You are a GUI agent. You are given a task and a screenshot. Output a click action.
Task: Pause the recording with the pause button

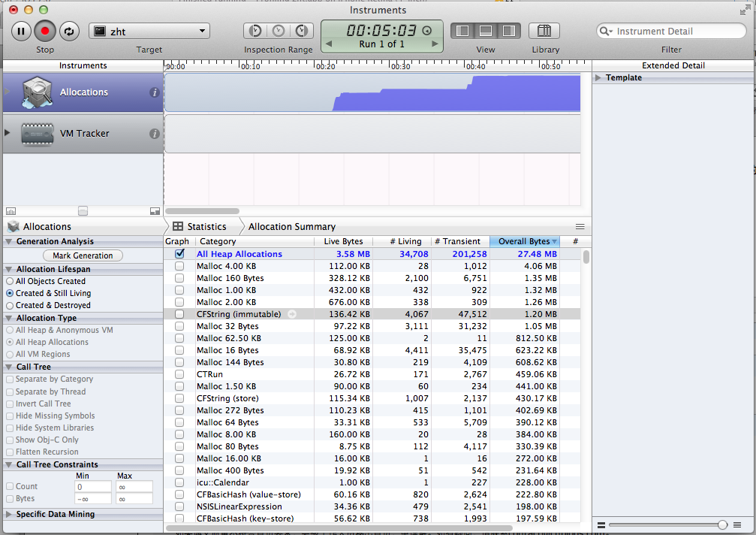click(x=21, y=32)
